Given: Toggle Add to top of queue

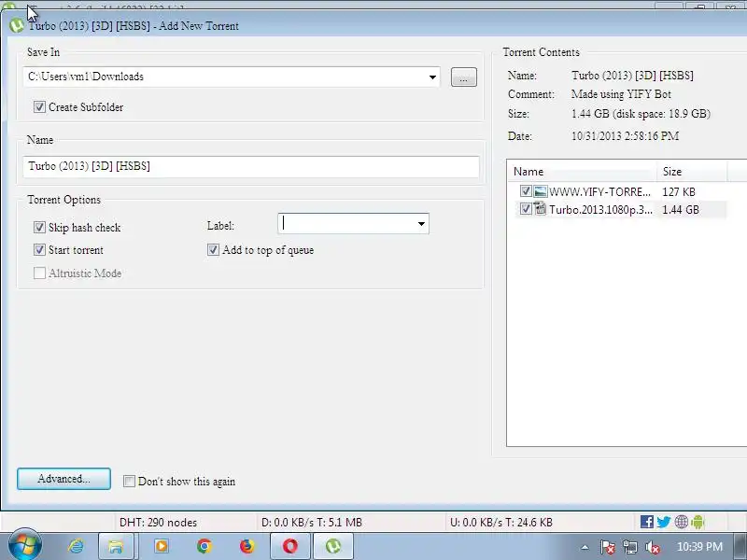Looking at the screenshot, I should pos(213,249).
